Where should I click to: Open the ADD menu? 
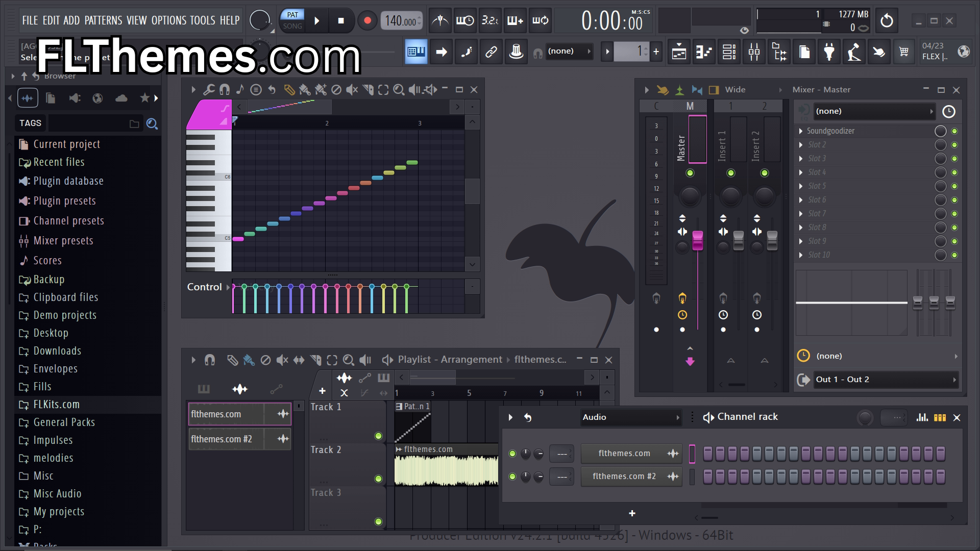71,20
